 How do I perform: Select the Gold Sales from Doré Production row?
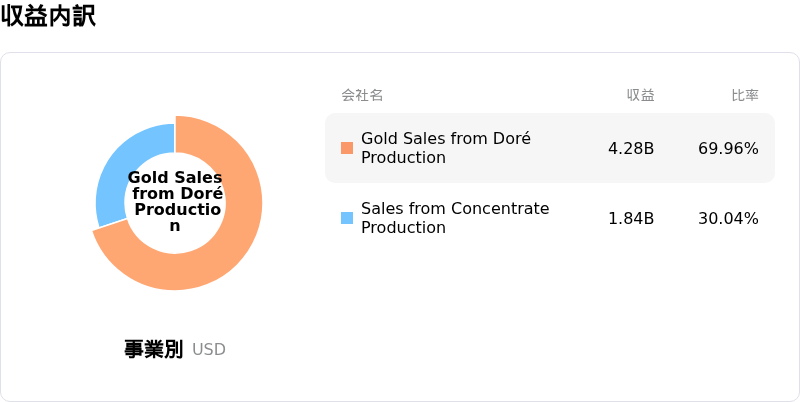[550, 148]
